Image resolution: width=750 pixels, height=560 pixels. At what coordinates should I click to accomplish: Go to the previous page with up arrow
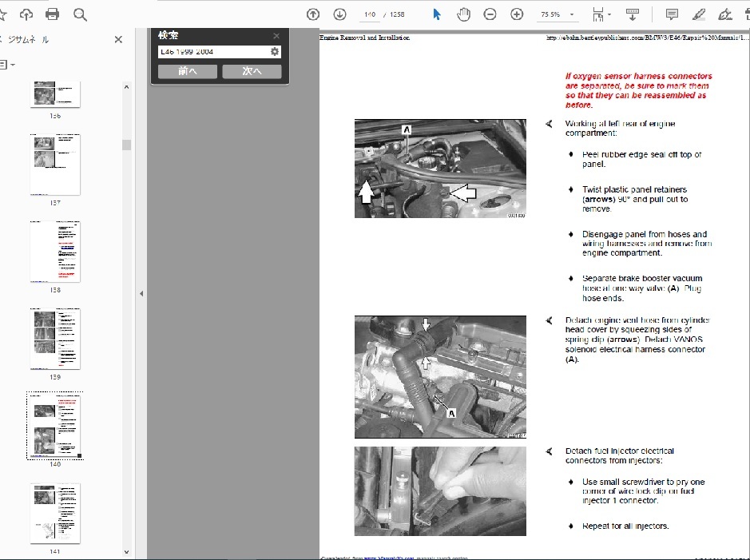click(313, 14)
